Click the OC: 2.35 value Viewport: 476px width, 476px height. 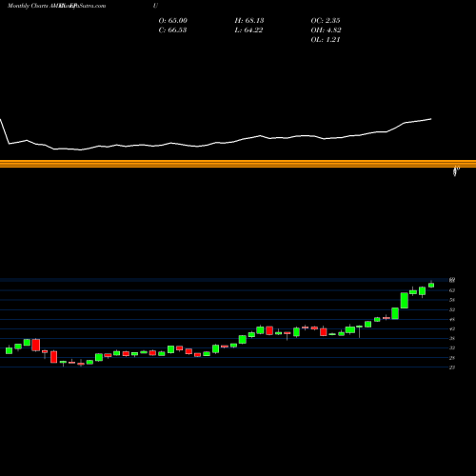pyautogui.click(x=326, y=21)
